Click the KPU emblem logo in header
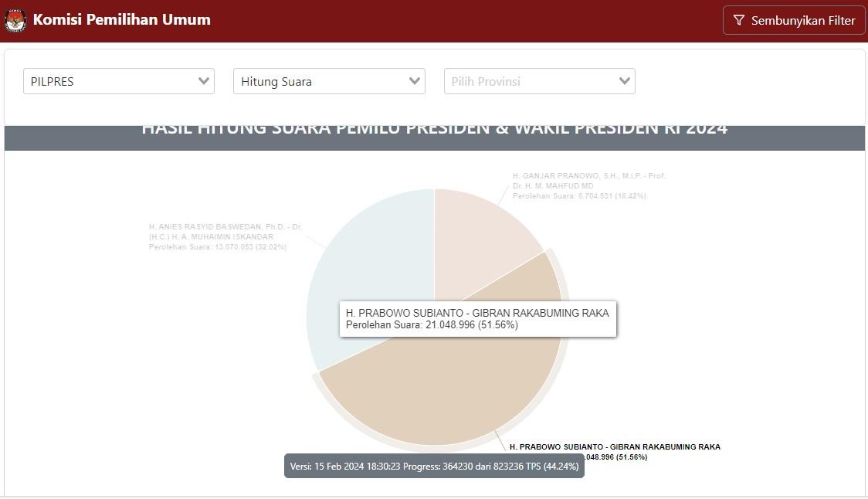Screen dimensions: 868x499 coord(15,21)
